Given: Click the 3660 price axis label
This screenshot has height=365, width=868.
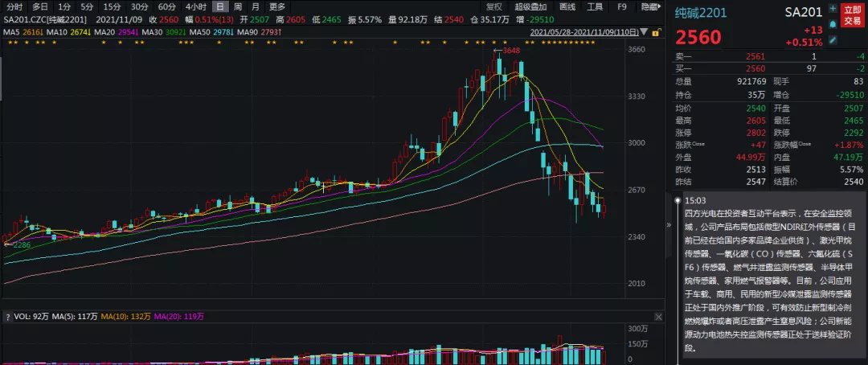Looking at the screenshot, I should (637, 49).
